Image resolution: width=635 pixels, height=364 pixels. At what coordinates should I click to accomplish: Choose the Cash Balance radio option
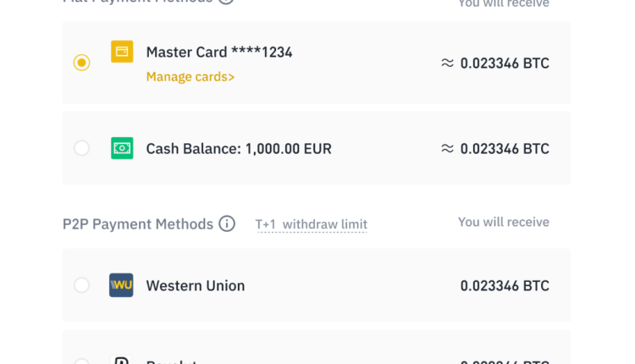coord(81,148)
